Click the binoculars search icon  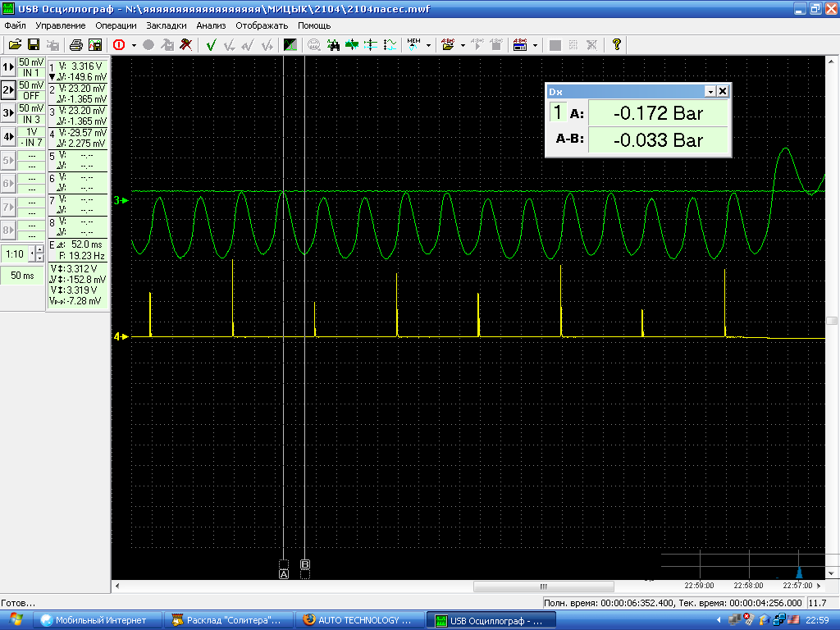(x=333, y=45)
